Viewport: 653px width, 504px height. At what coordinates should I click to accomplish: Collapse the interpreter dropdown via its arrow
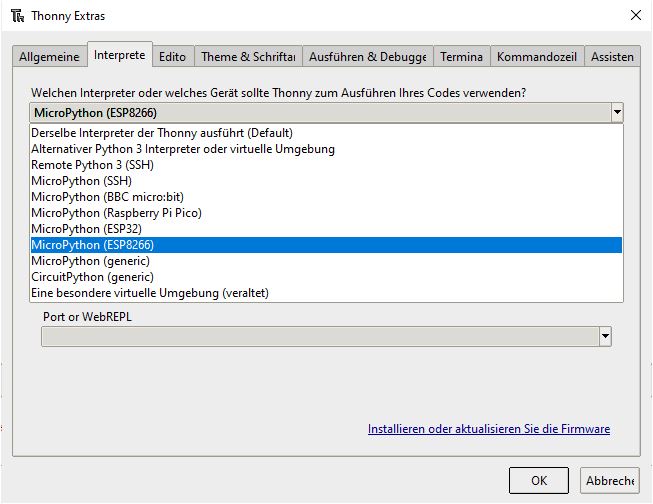tap(617, 112)
